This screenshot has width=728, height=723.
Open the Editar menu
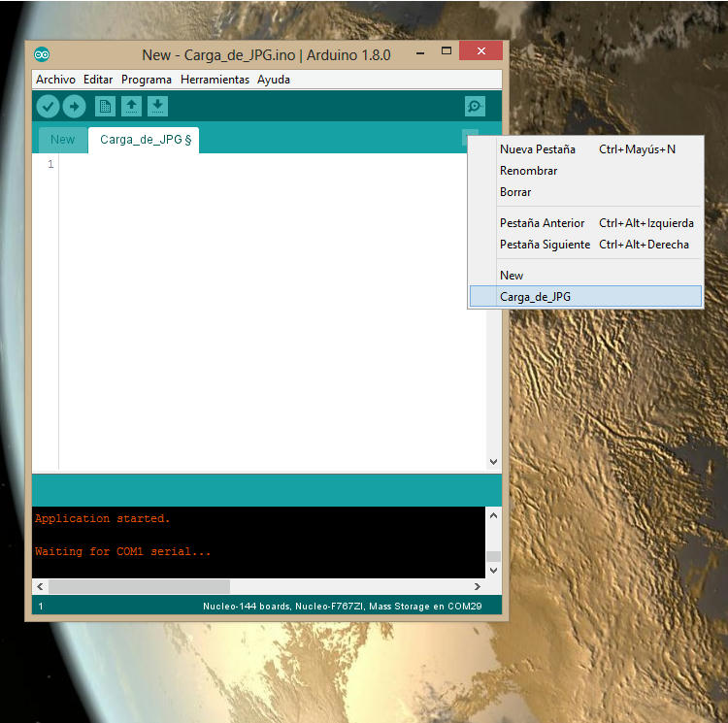(x=98, y=80)
